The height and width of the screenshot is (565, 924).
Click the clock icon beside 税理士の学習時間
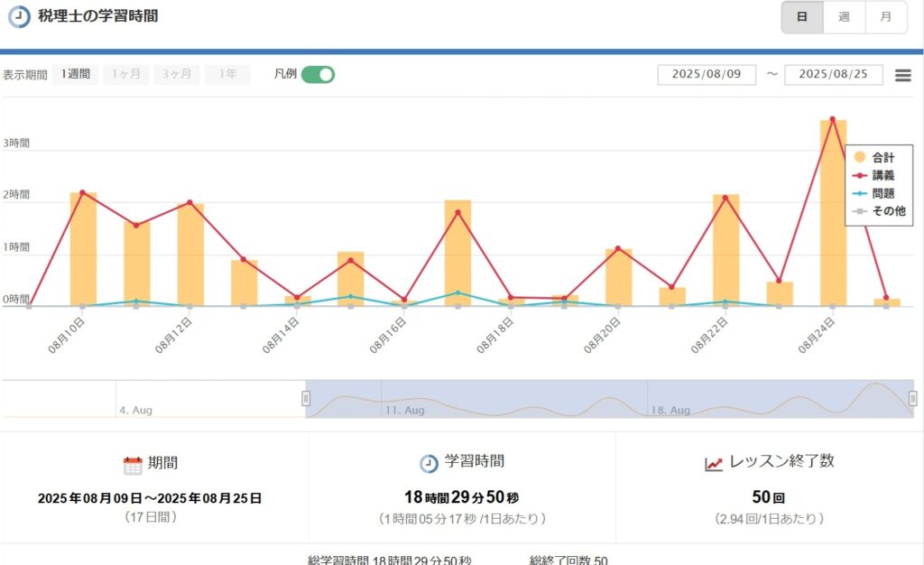(19, 16)
